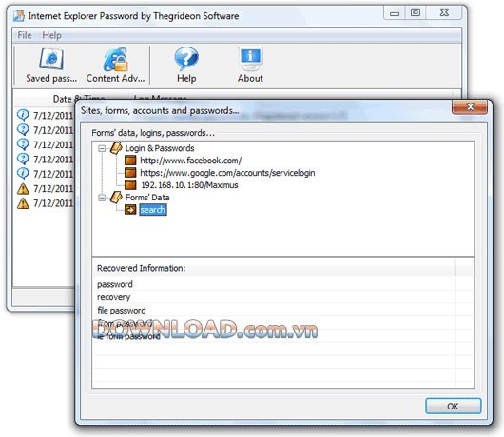Close the Internet Explorer Password main window
The height and width of the screenshot is (437, 504).
coord(444,13)
